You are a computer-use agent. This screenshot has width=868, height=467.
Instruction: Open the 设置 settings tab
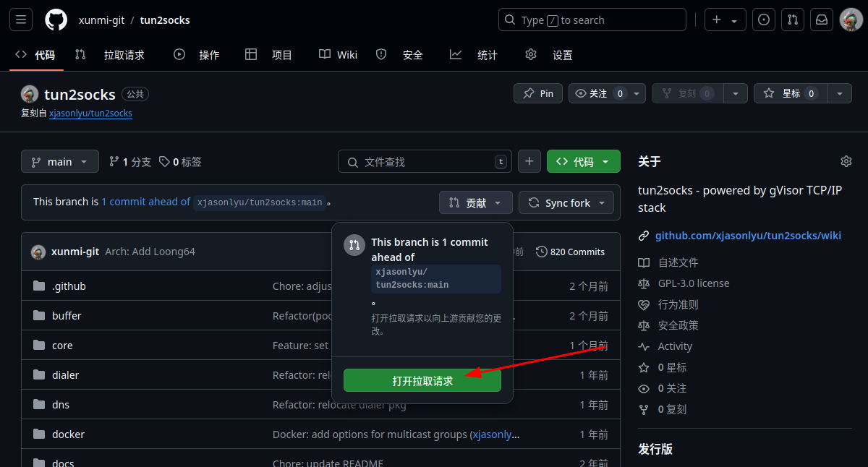pos(549,55)
